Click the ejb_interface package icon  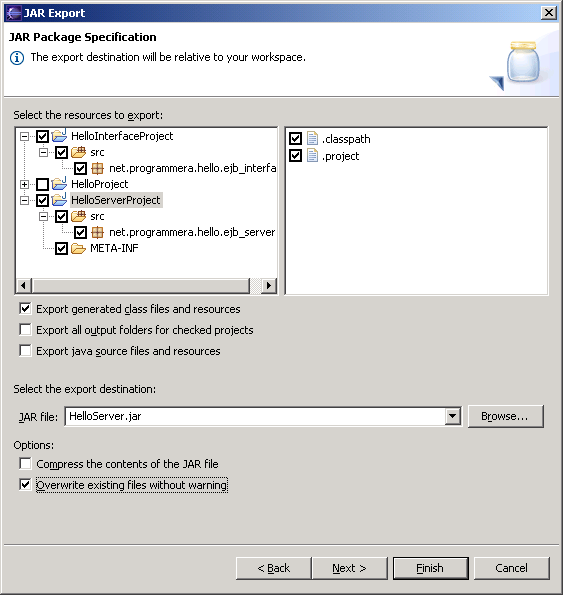point(98,168)
